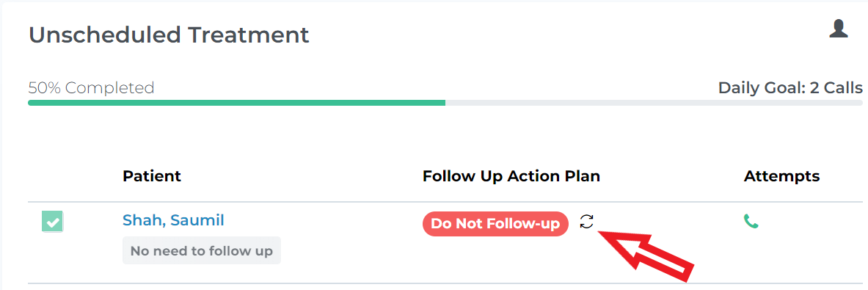This screenshot has width=868, height=290.
Task: Click the green filled progress bar portion
Action: point(236,102)
